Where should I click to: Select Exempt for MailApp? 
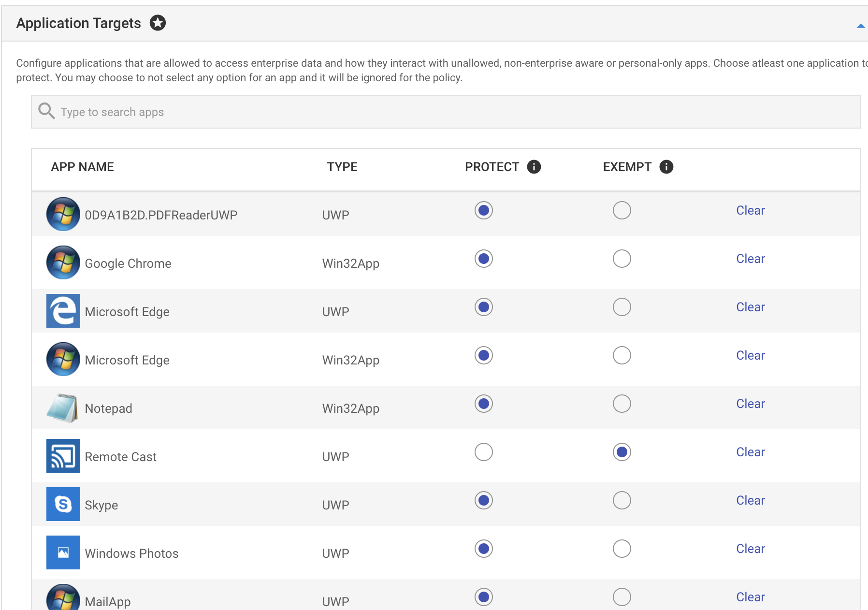(622, 597)
